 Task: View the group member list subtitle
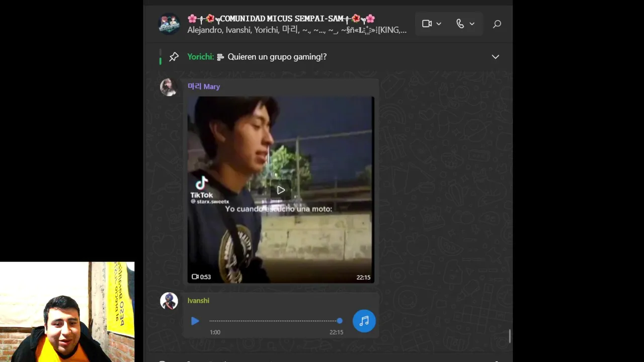click(297, 30)
